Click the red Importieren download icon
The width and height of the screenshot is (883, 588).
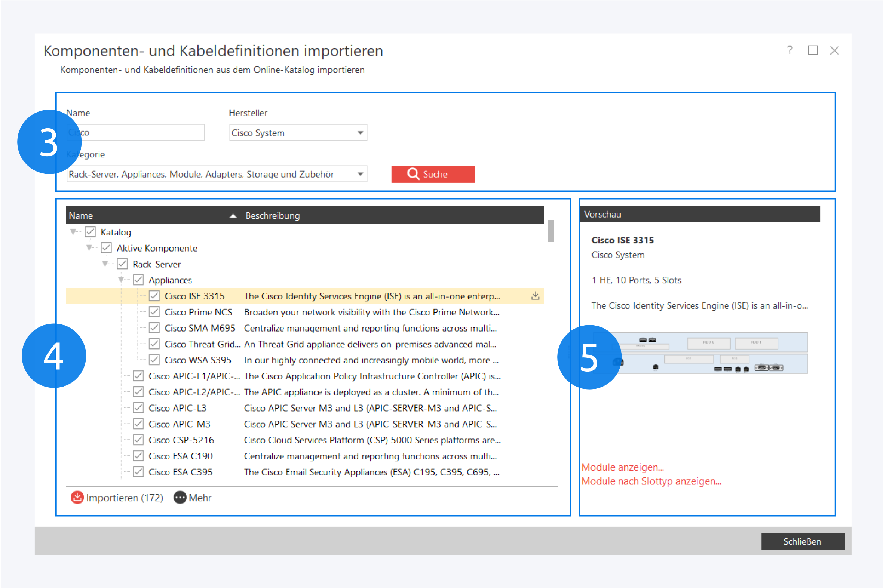(x=77, y=497)
